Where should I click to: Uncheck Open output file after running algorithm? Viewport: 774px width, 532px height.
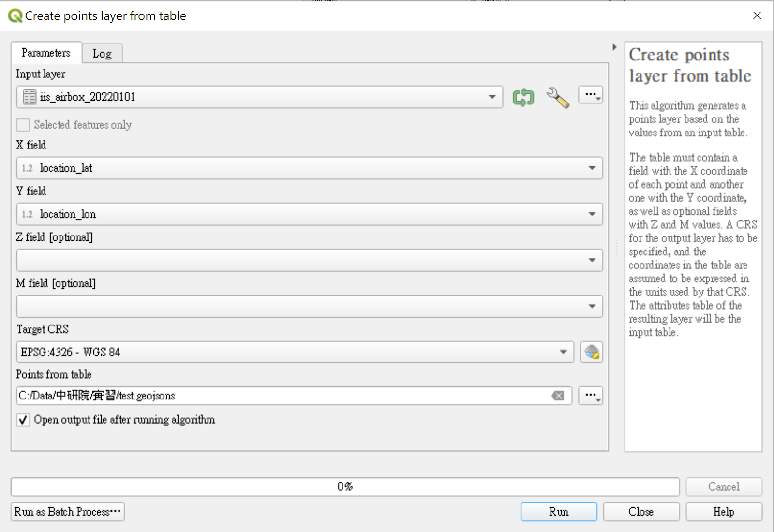(x=23, y=419)
